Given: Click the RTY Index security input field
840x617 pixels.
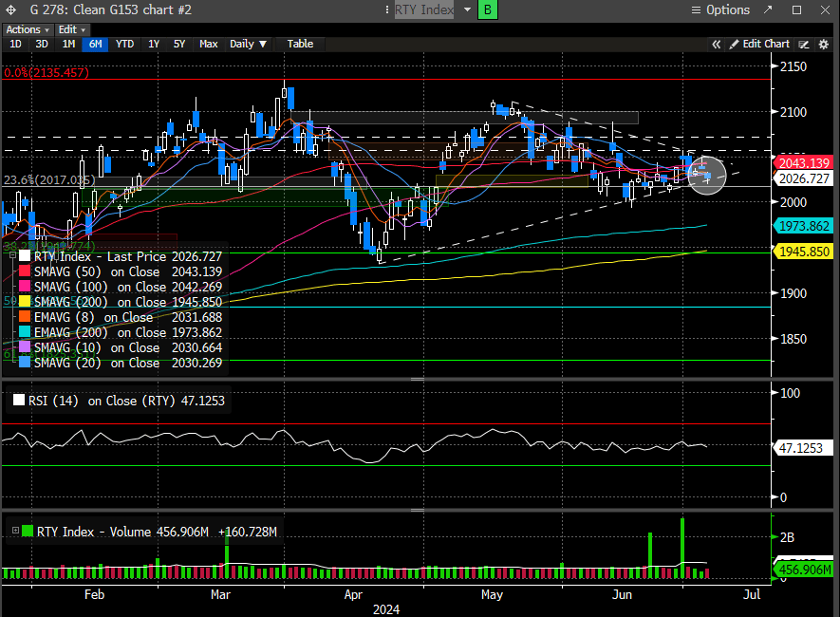Looking at the screenshot, I should tap(424, 9).
